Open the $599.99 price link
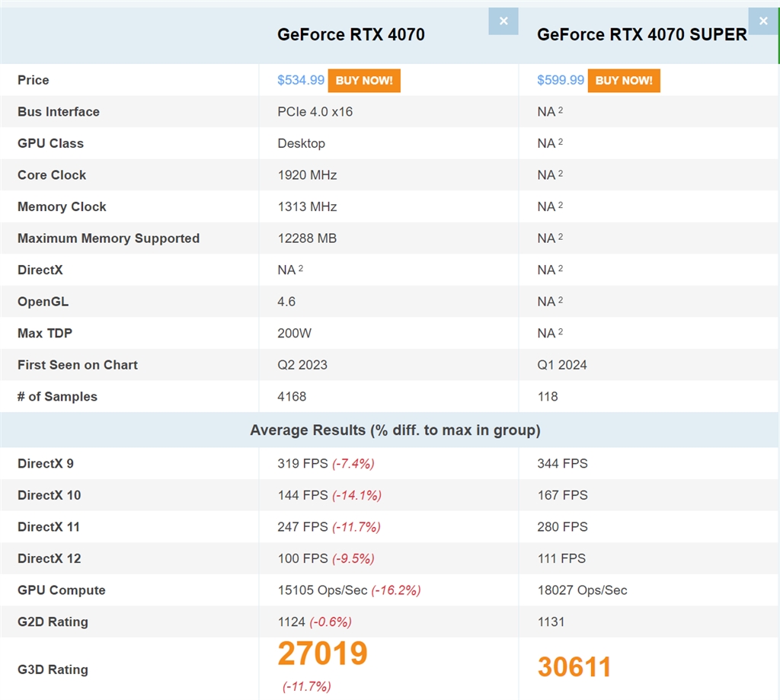Image resolution: width=780 pixels, height=700 pixels. click(561, 80)
